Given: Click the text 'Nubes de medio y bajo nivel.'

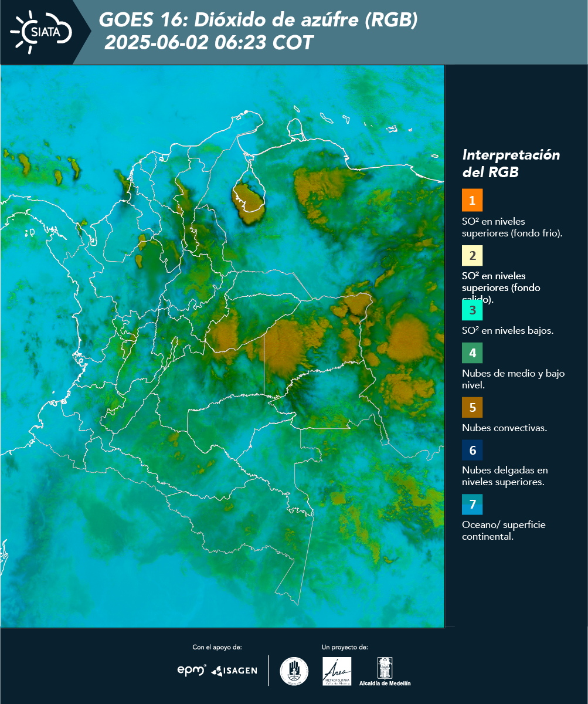Looking at the screenshot, I should click(513, 379).
